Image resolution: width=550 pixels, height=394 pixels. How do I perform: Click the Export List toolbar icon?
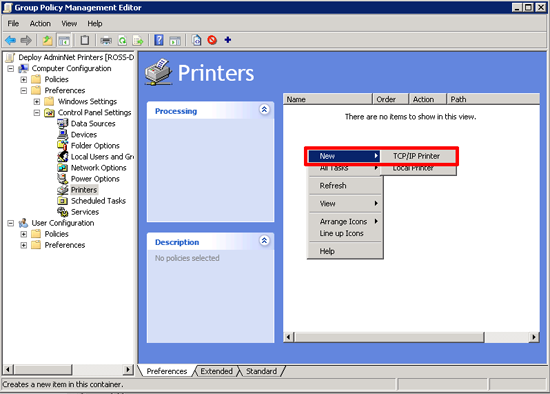click(138, 41)
